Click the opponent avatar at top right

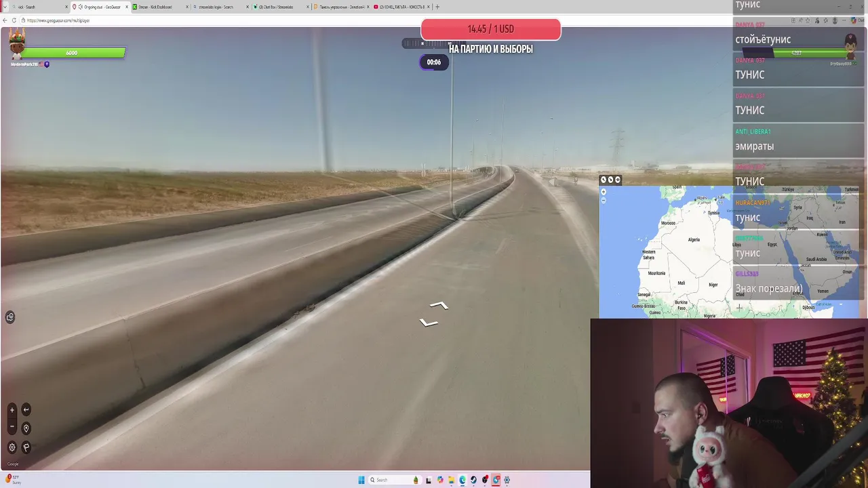tap(850, 47)
